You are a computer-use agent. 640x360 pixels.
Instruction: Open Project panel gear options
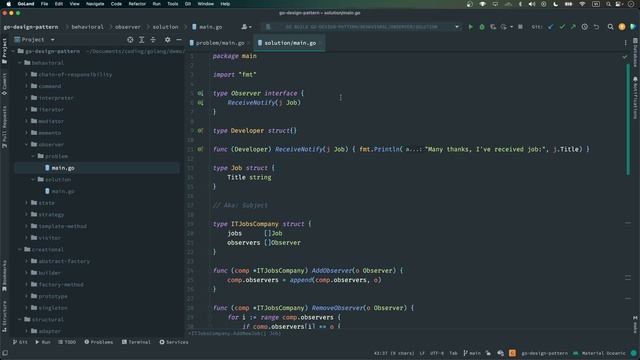[x=167, y=40]
